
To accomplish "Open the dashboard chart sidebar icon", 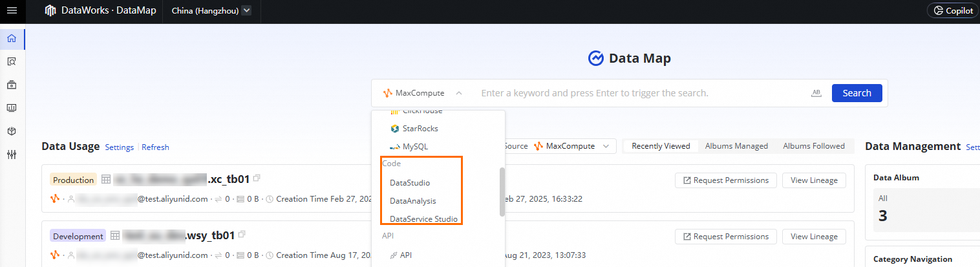I will [12, 108].
